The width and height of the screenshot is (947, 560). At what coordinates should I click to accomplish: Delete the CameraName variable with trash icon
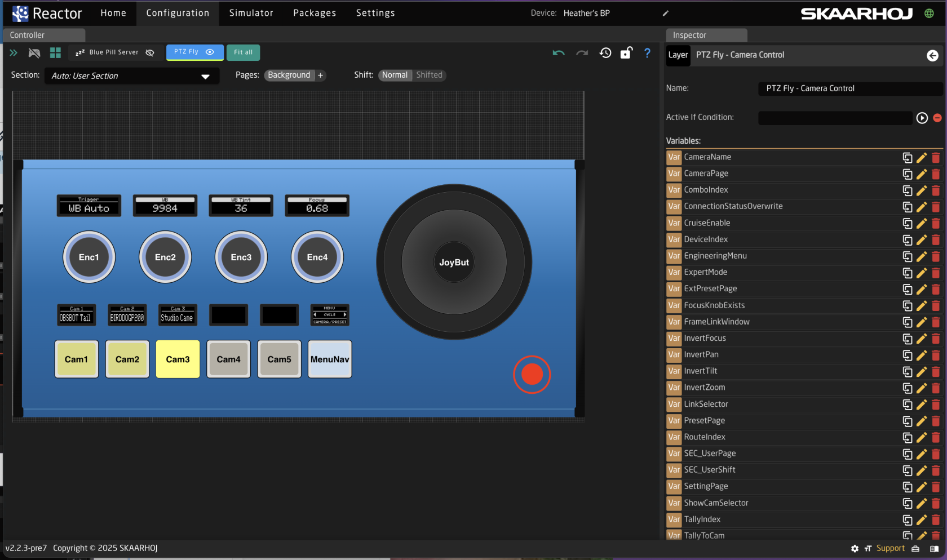pyautogui.click(x=936, y=158)
